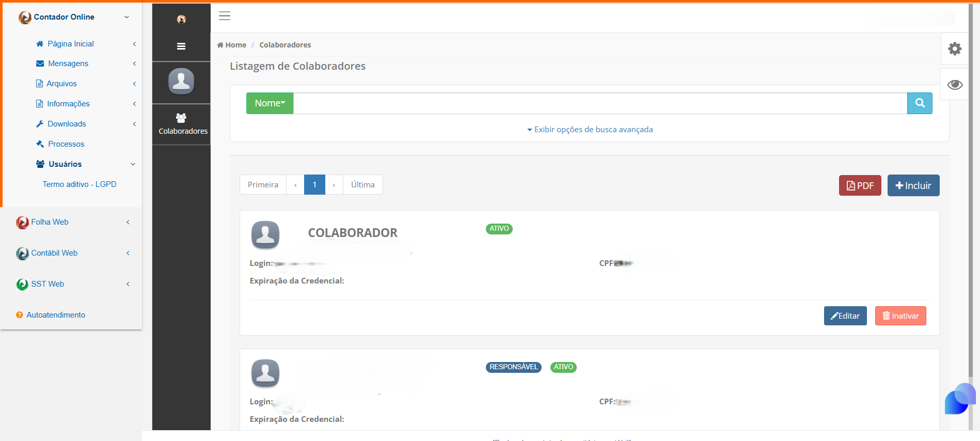Expand the Folha Web chevron

128,222
